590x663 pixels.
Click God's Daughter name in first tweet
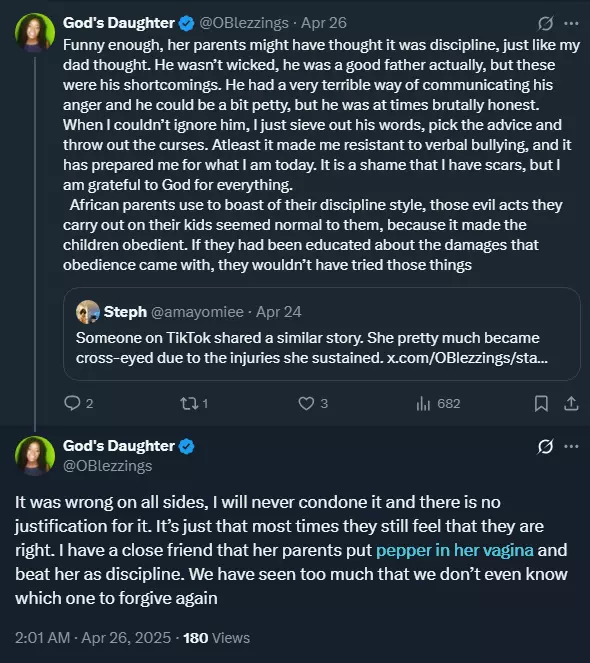(119, 23)
